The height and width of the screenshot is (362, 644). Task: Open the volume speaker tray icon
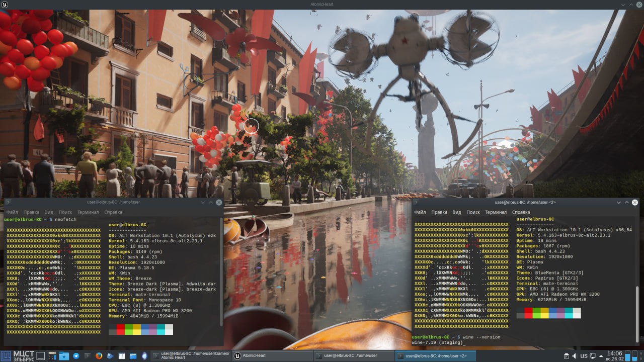(x=575, y=356)
